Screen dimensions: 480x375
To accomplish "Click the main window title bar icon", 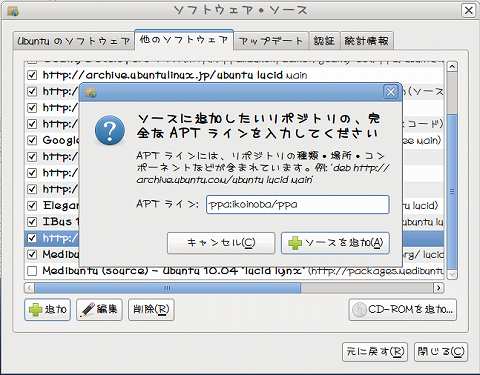I will [13, 11].
